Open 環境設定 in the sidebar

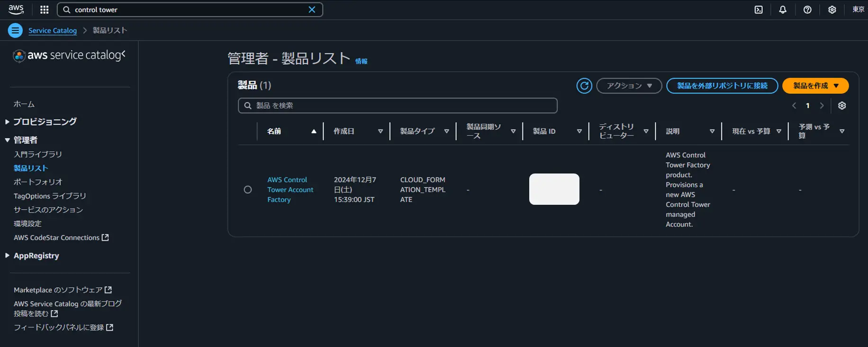[27, 223]
